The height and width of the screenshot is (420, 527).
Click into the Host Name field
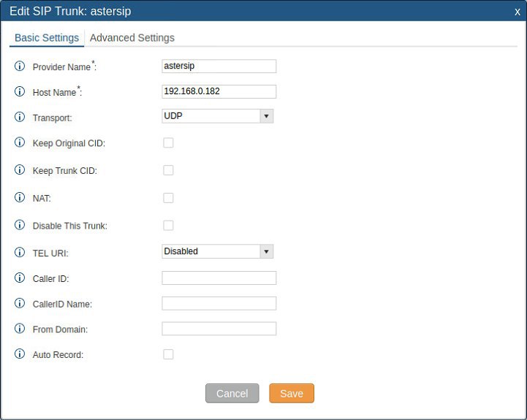click(x=219, y=92)
